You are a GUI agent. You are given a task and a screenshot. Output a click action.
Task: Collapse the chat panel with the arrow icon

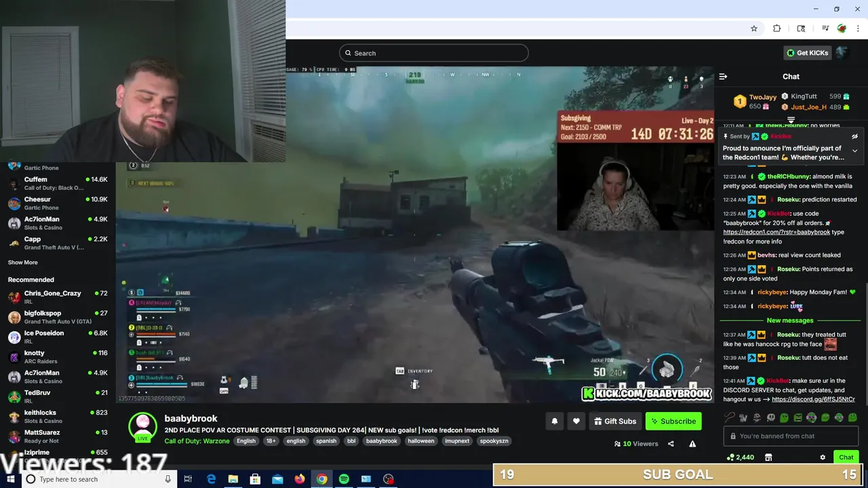coord(723,77)
